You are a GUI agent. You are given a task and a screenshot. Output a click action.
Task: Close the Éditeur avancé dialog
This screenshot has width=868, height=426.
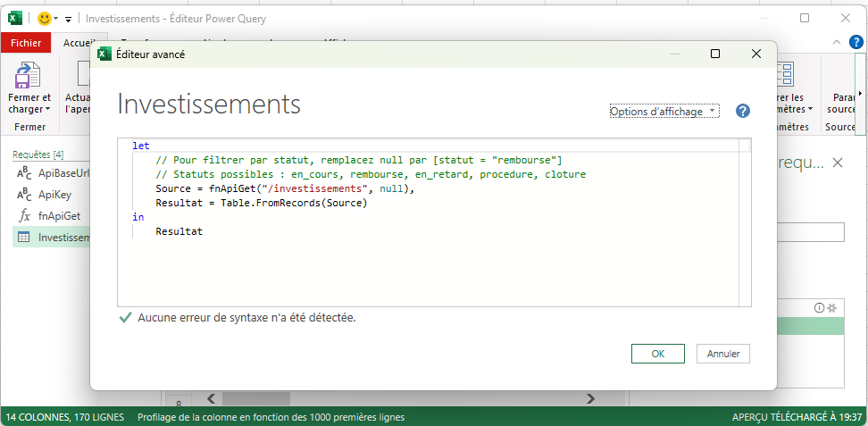[755, 54]
